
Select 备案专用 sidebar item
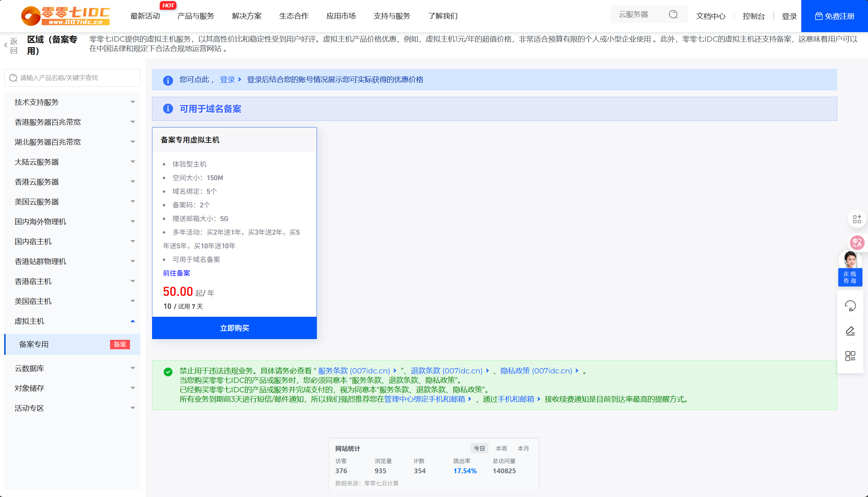(72, 344)
